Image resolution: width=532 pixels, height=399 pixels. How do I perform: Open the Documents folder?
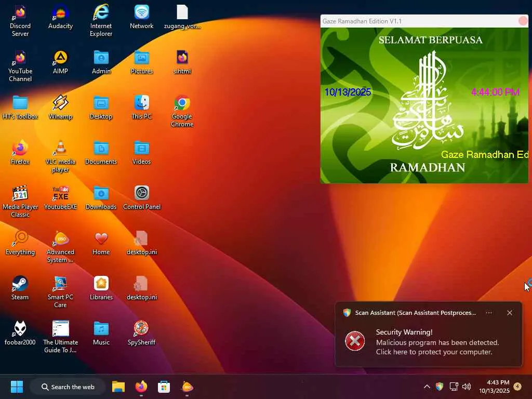[x=101, y=152]
